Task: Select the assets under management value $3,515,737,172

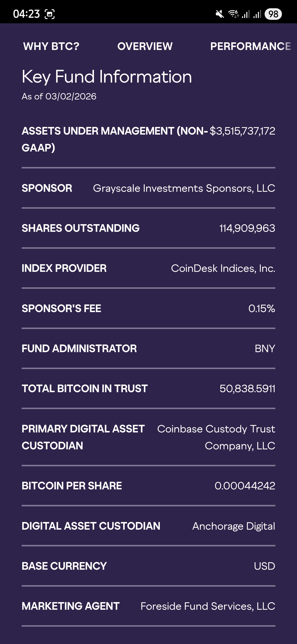Action: pos(242,131)
